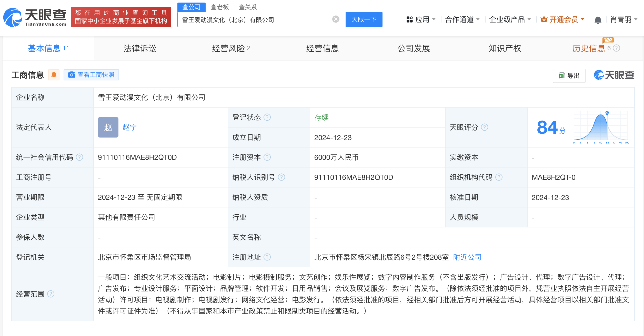Screen dimensions: 644x336
Task: Click the 天眼一下 search button
Action: [364, 19]
